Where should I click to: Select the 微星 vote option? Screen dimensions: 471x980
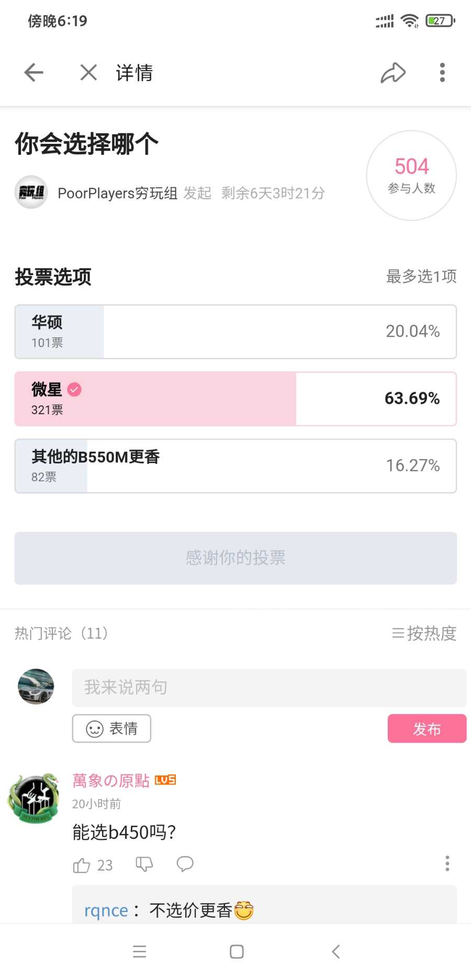coord(235,399)
